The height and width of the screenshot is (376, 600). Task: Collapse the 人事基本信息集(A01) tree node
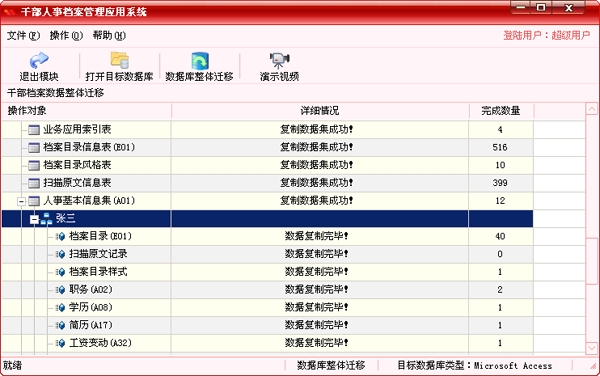(21, 201)
